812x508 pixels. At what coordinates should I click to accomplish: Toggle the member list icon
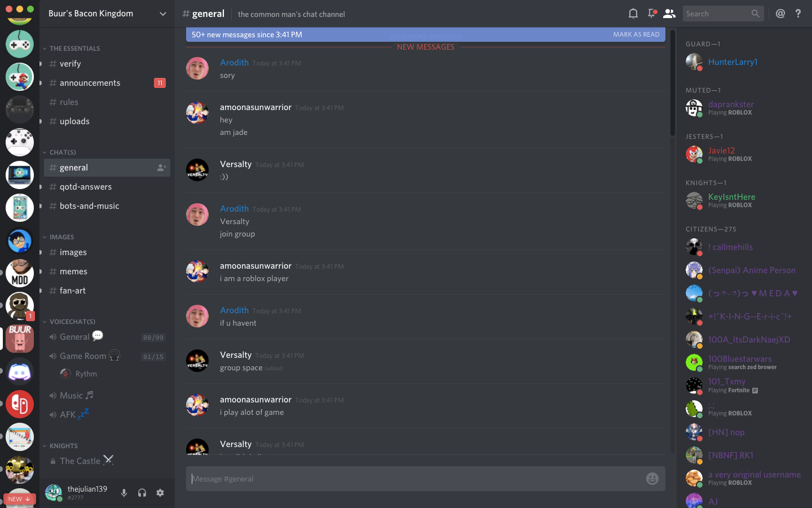pos(669,14)
